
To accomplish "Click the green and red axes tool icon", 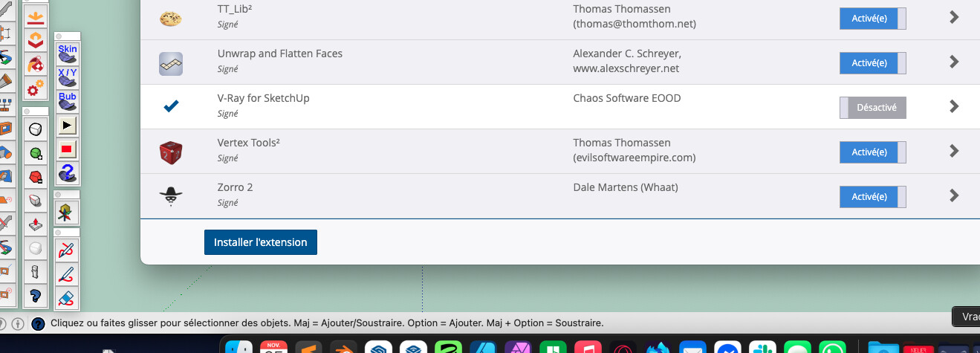I will pos(67,213).
